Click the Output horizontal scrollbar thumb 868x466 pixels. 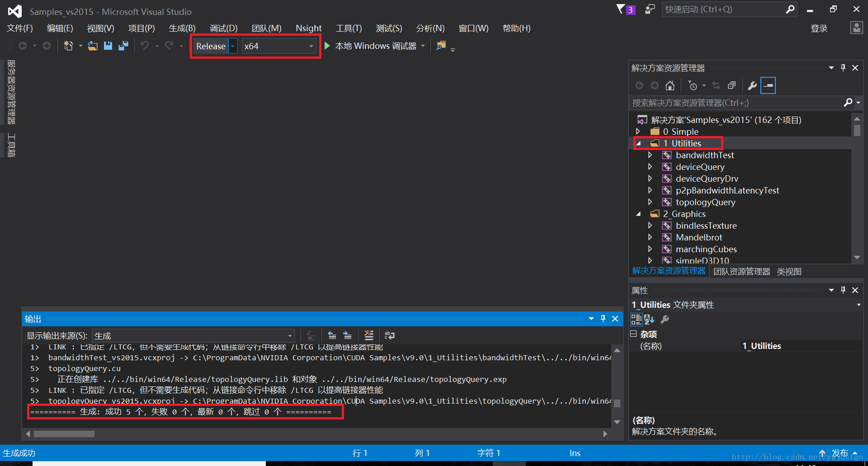point(64,434)
